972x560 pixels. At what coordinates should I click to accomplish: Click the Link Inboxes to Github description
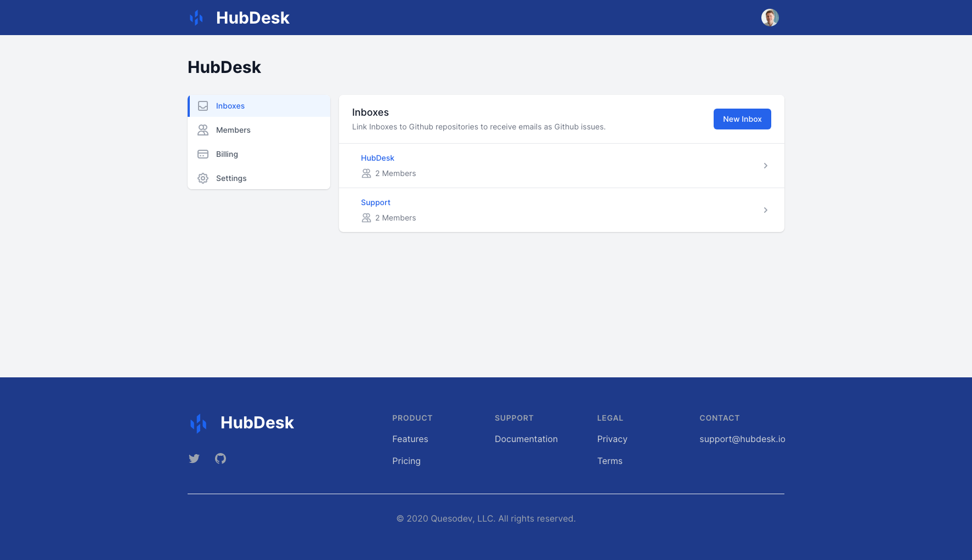pyautogui.click(x=479, y=127)
